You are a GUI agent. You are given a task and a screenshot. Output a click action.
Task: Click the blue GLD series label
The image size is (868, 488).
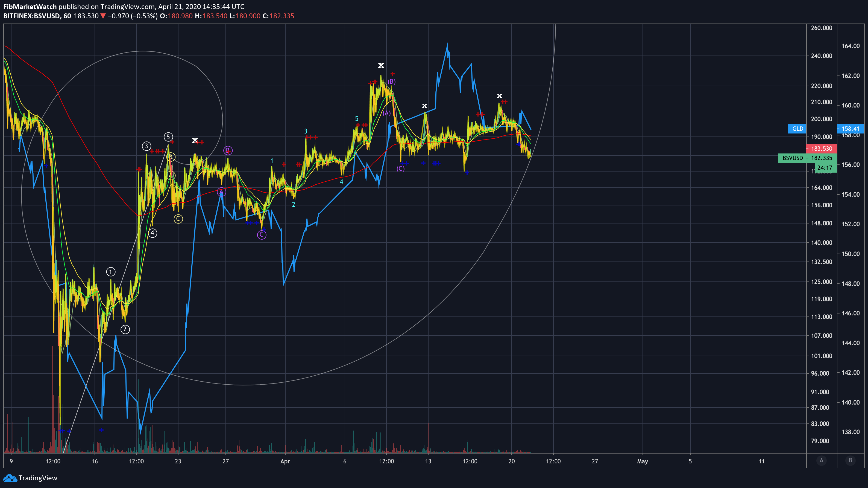point(797,129)
